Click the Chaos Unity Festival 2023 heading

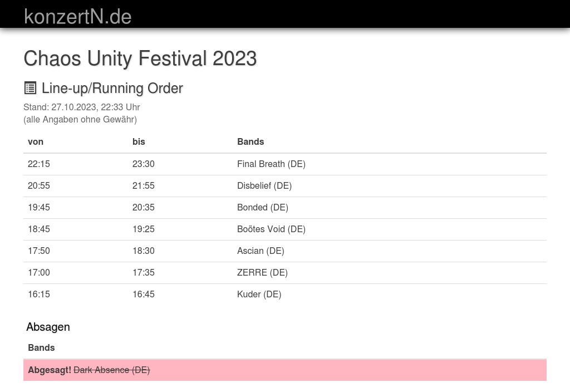[x=140, y=58]
